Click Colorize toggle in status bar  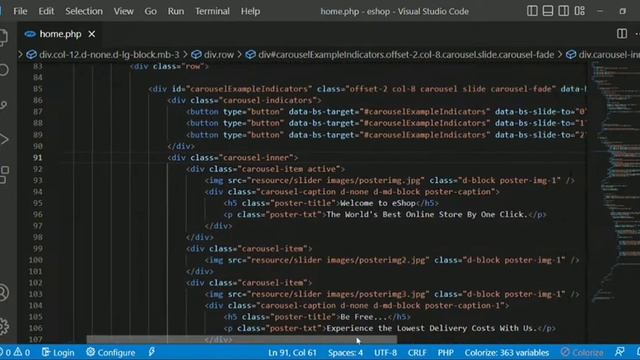(582, 352)
